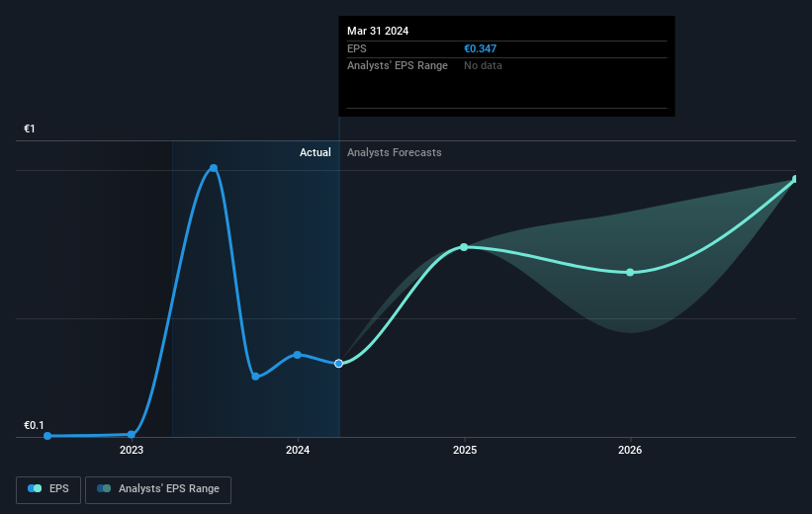Image resolution: width=812 pixels, height=514 pixels.
Task: Select the peak EPS point in mid-2023
Action: pos(214,168)
